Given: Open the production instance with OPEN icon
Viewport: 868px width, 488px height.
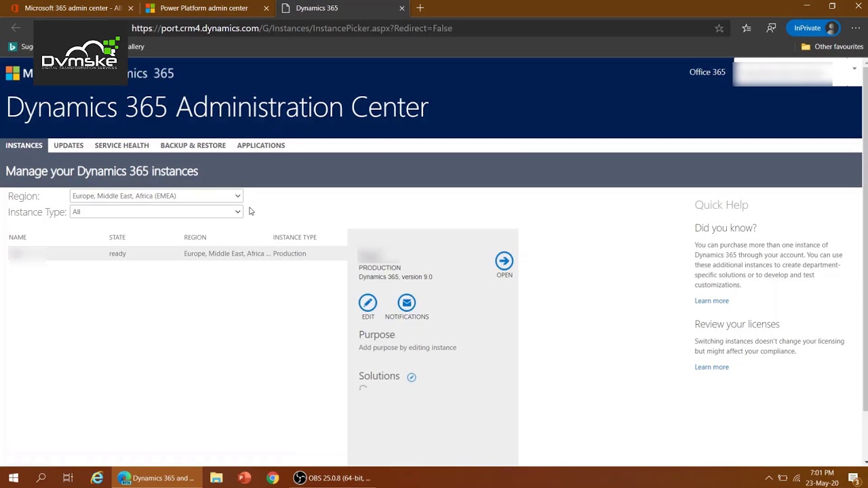Looking at the screenshot, I should coord(504,261).
